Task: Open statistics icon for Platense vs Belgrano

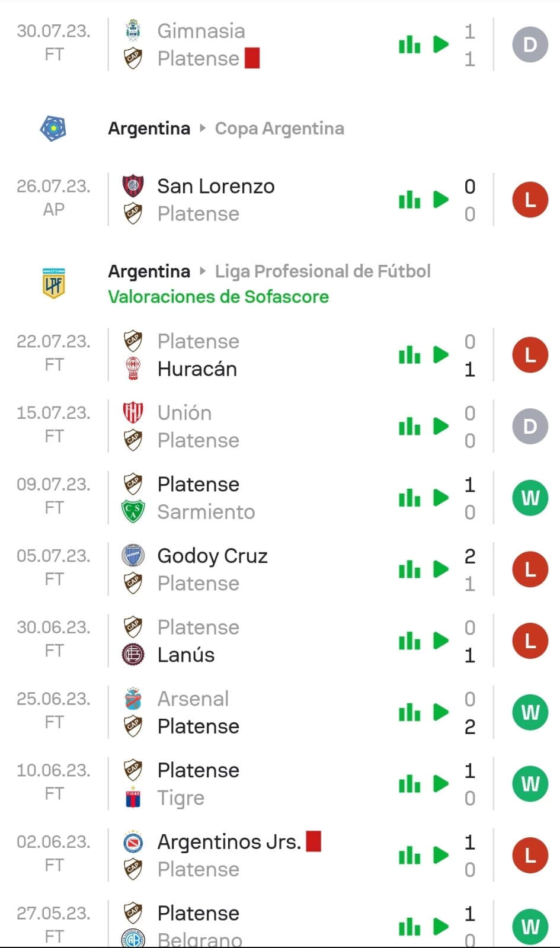Action: pos(409,927)
